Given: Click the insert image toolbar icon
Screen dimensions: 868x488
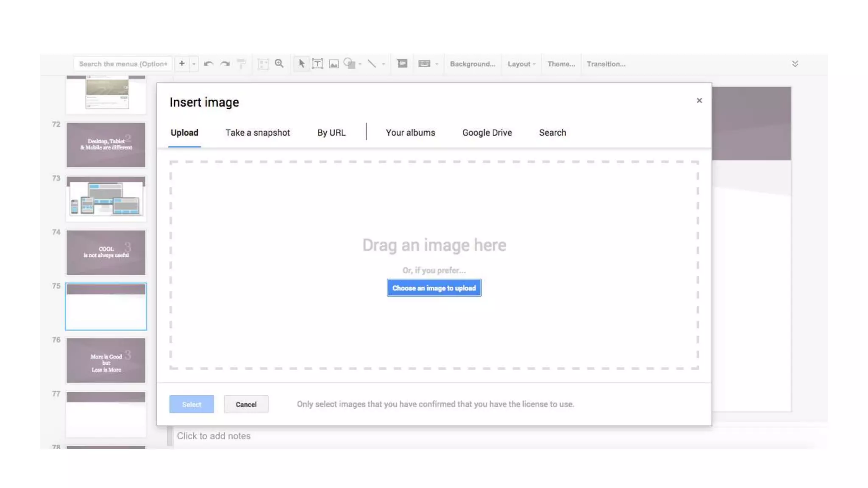Looking at the screenshot, I should click(334, 64).
